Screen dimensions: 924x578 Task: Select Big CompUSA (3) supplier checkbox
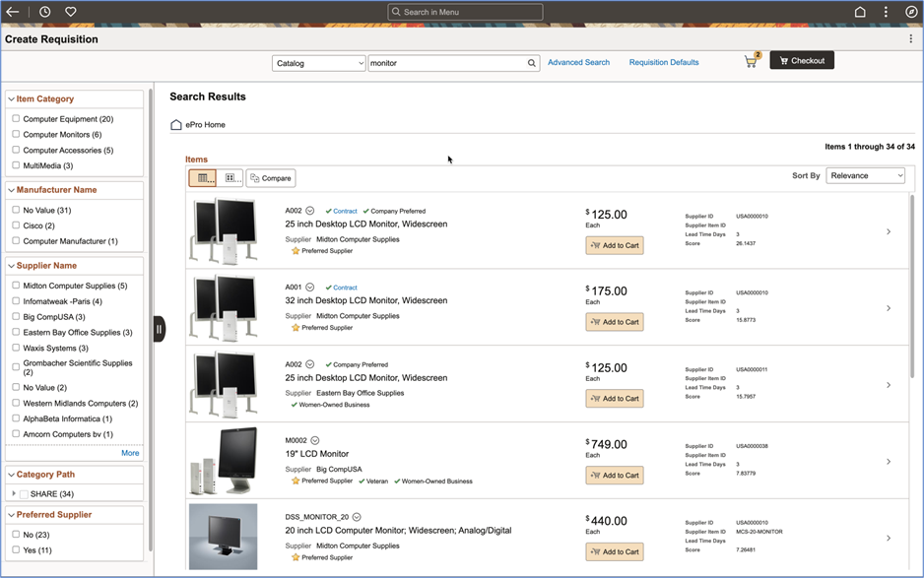[x=16, y=316]
